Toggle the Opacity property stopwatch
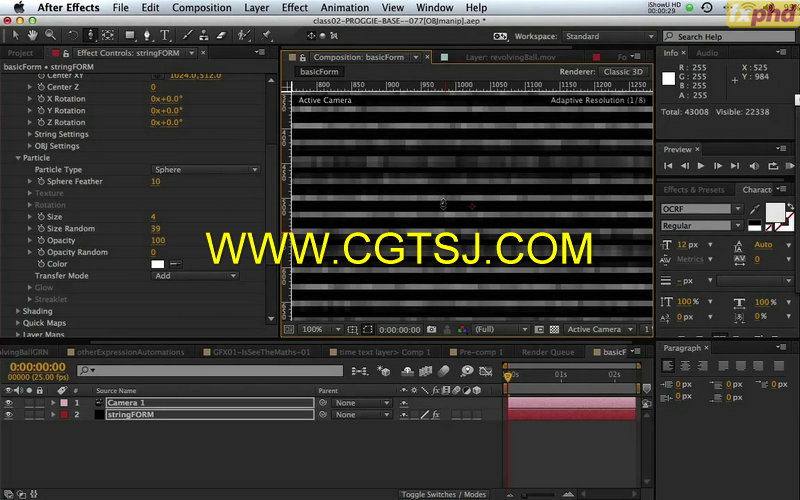800x500 pixels. (41, 240)
